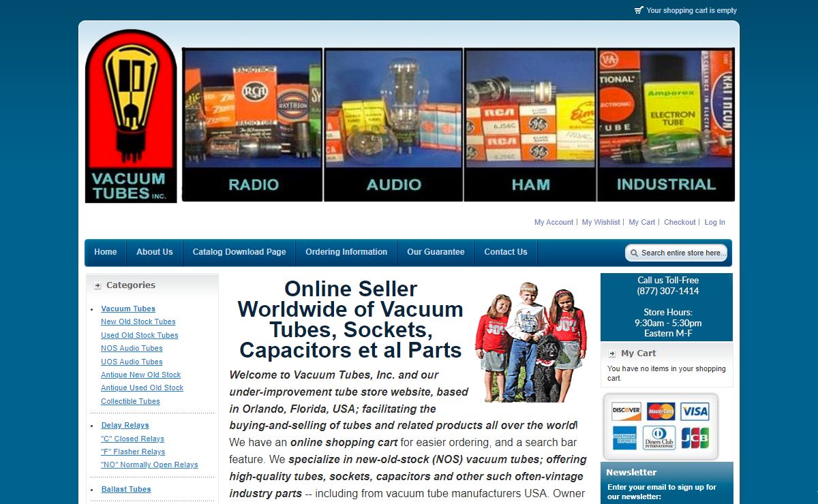The height and width of the screenshot is (504, 818).
Task: Select "NO" Normally Open Relays
Action: pos(149,464)
